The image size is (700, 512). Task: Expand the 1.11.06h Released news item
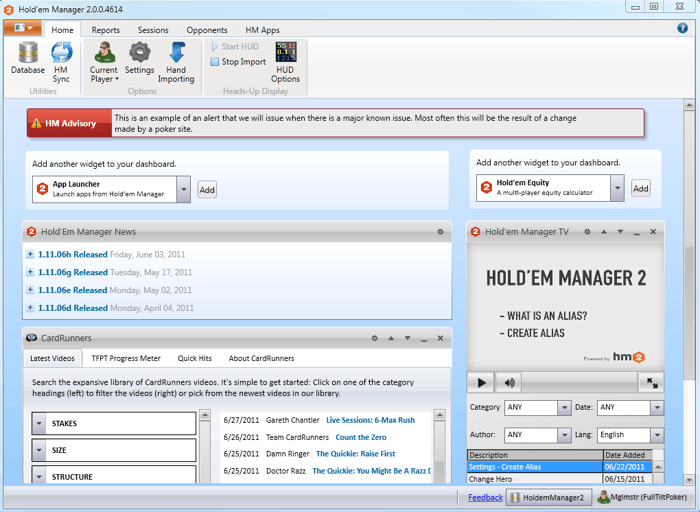pyautogui.click(x=30, y=254)
